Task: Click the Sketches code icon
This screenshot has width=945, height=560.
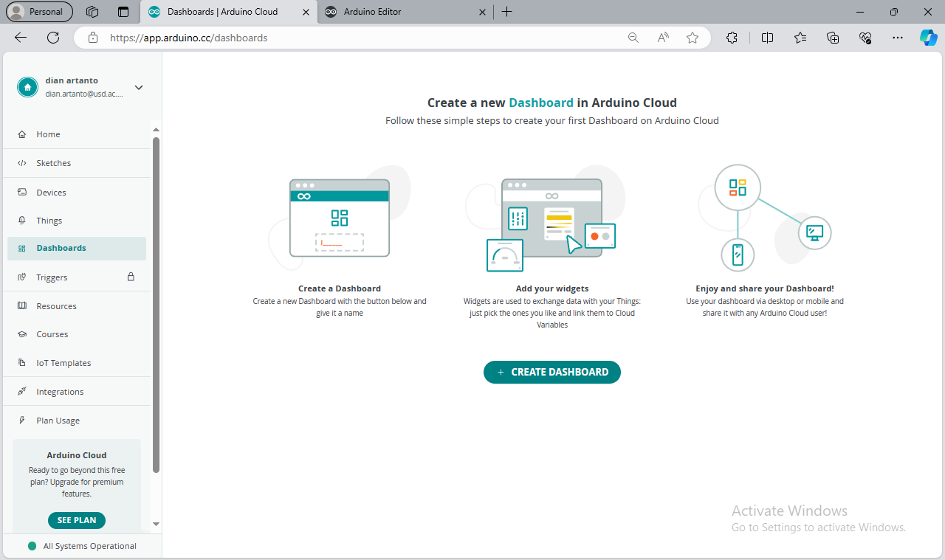Action: point(22,163)
